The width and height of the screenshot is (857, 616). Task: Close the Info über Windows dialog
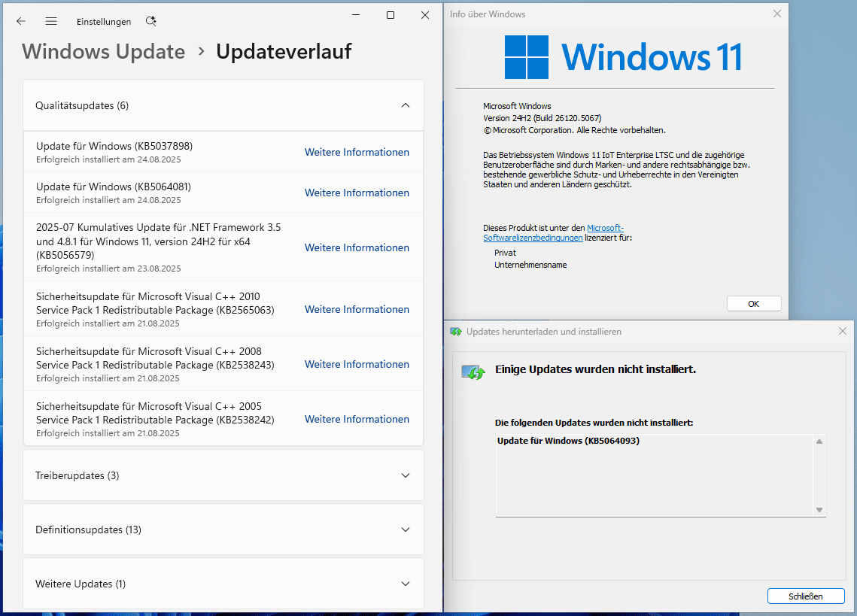click(x=777, y=14)
